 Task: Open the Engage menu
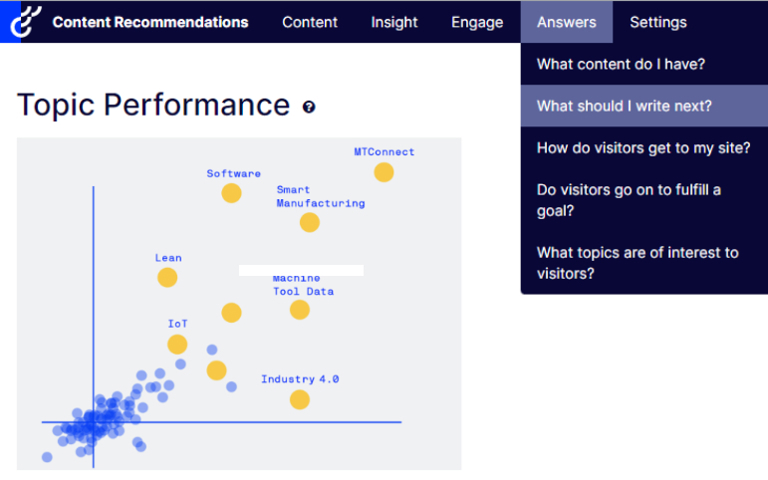pyautogui.click(x=477, y=22)
